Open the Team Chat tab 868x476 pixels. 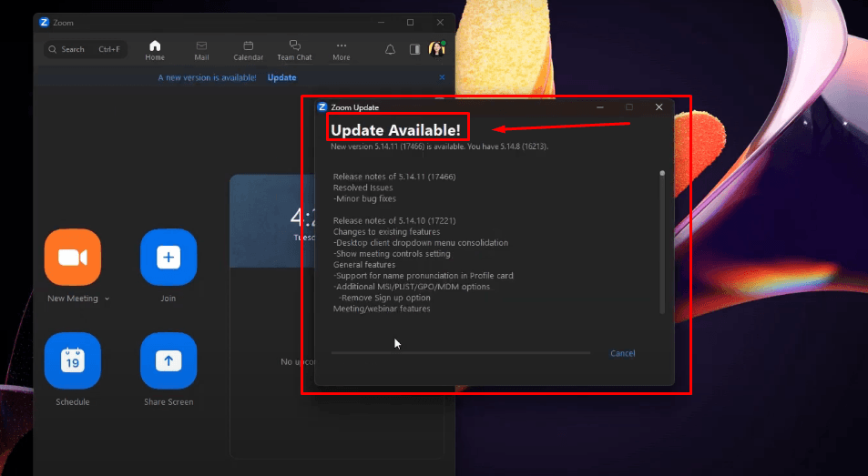[294, 50]
